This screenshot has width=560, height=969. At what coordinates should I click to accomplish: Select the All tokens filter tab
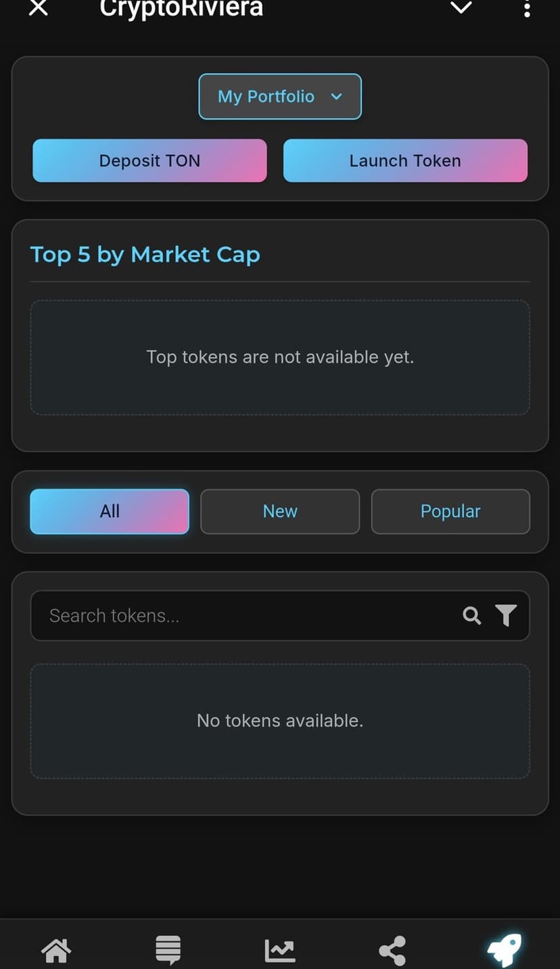pyautogui.click(x=110, y=512)
